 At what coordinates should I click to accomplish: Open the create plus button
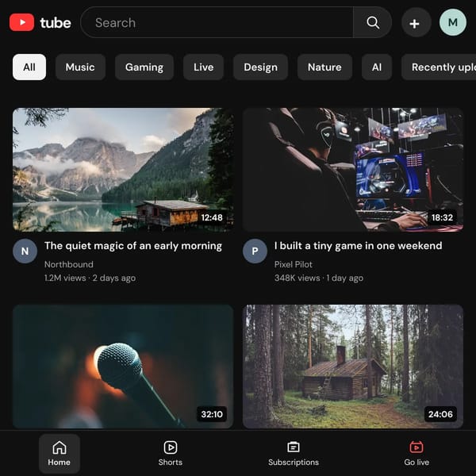tap(414, 23)
